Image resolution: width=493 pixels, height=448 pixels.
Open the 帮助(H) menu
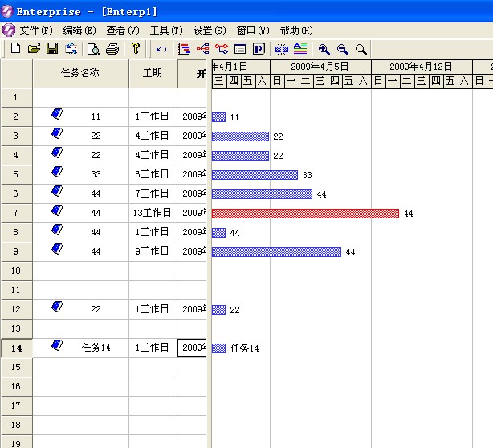[296, 31]
